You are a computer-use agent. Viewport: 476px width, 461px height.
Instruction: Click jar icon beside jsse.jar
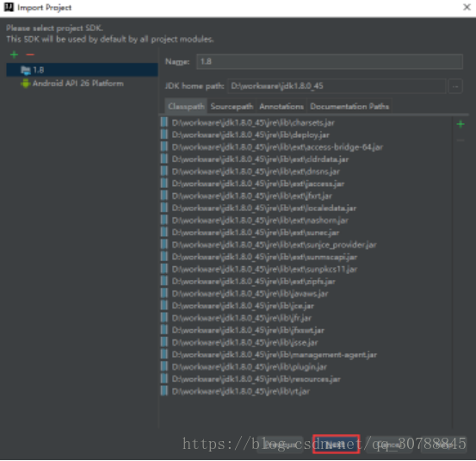164,342
